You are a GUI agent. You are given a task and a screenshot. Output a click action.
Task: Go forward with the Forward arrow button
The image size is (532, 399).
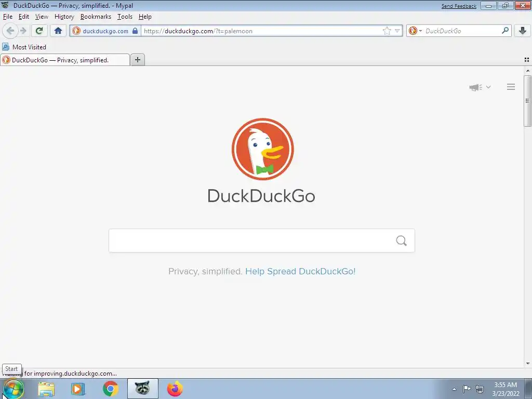click(x=23, y=31)
